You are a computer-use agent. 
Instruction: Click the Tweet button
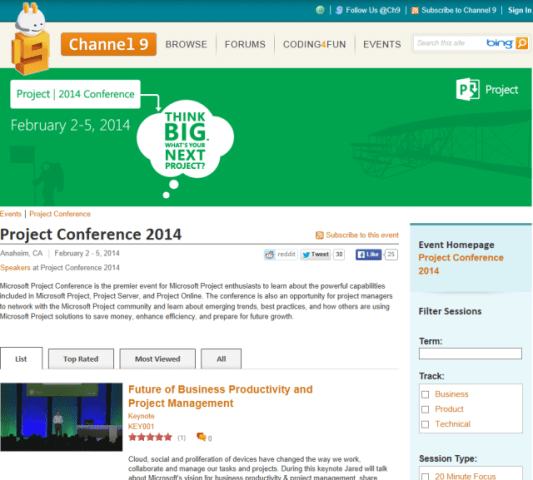(315, 255)
